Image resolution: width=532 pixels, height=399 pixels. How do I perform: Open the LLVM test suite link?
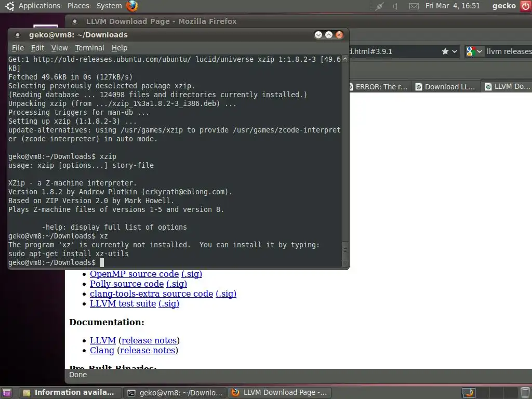click(x=123, y=303)
